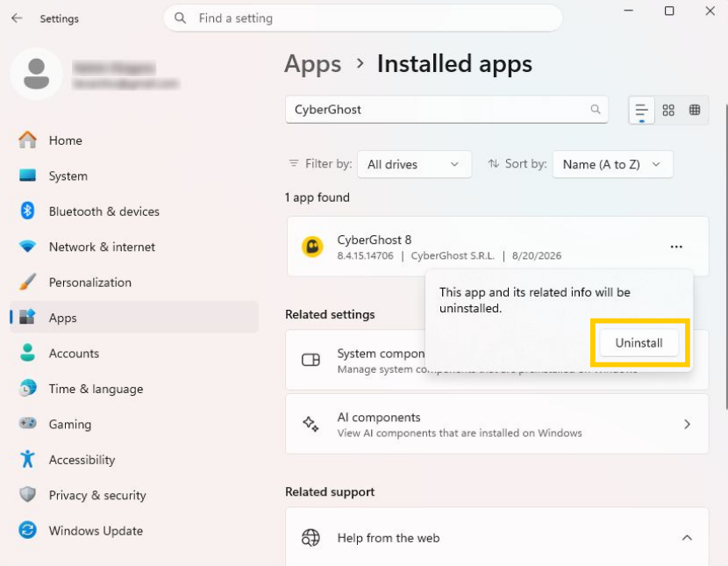Minimize the Settings window

(x=628, y=11)
